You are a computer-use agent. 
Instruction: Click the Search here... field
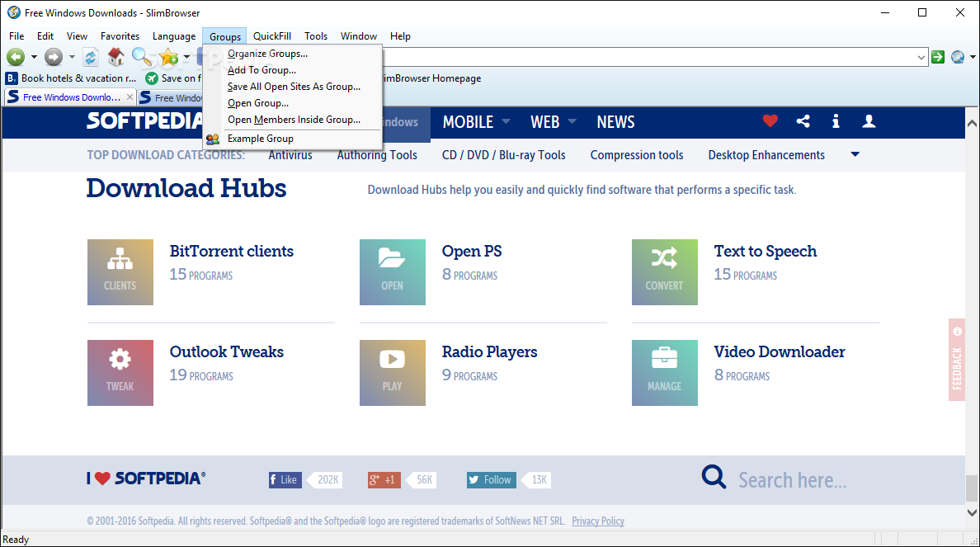coord(792,480)
